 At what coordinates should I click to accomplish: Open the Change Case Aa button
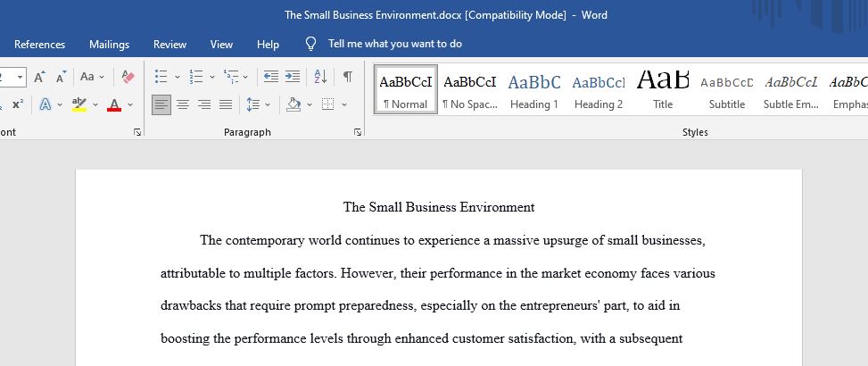click(x=87, y=77)
